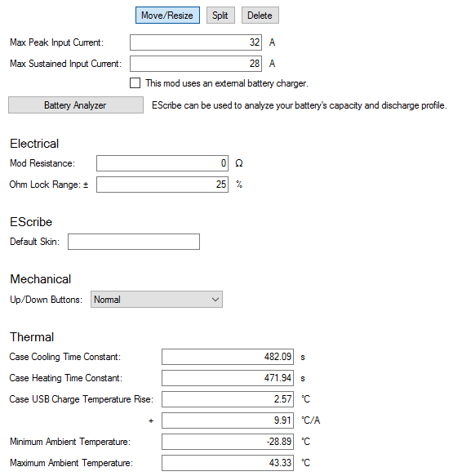This screenshot has height=476, width=453.
Task: Edit Minimum Ambient Temperature field
Action: point(228,442)
